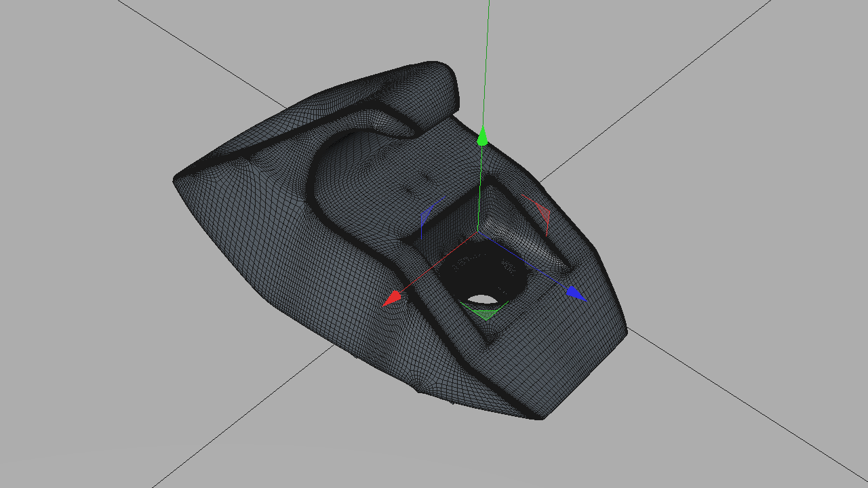Viewport: 868px width, 488px height.
Task: Grab the blue Z-axis move arrow
Action: 576,293
